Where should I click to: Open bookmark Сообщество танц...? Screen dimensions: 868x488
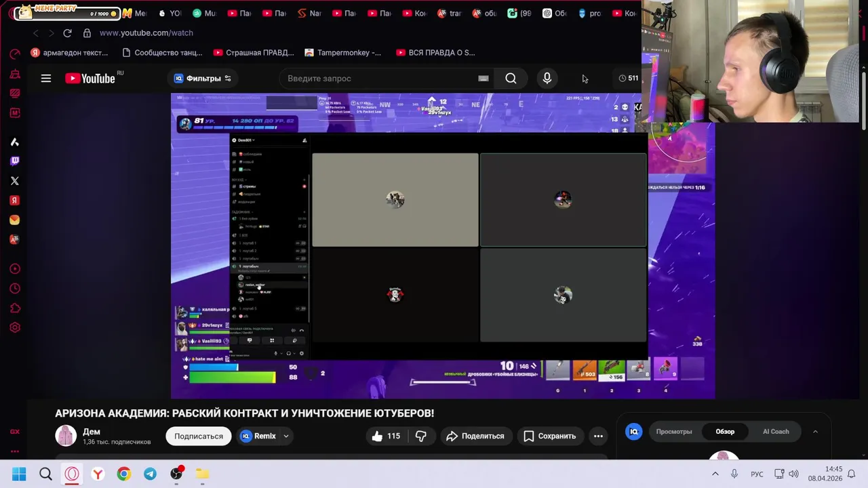tap(162, 52)
